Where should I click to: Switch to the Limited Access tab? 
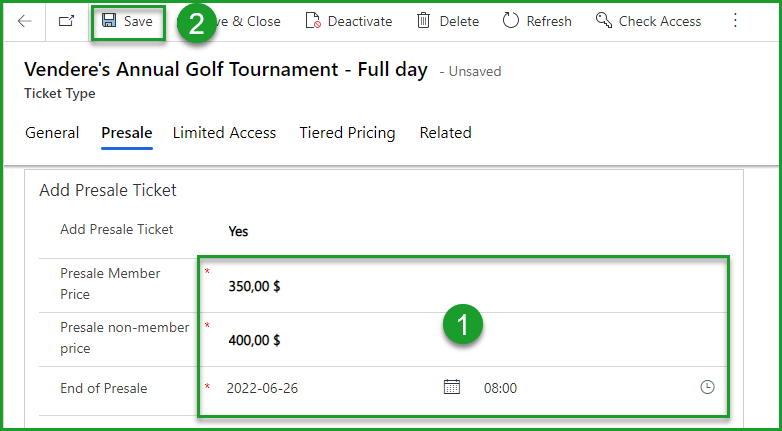[224, 133]
